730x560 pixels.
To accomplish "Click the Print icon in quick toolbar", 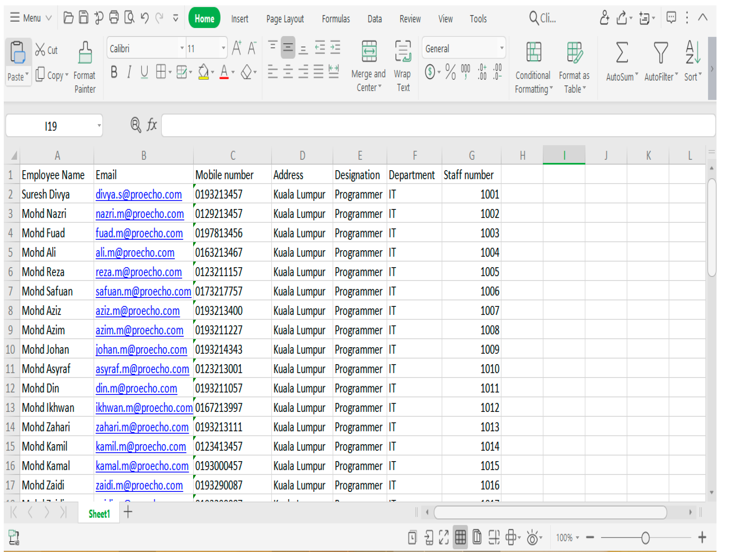I will coord(114,17).
